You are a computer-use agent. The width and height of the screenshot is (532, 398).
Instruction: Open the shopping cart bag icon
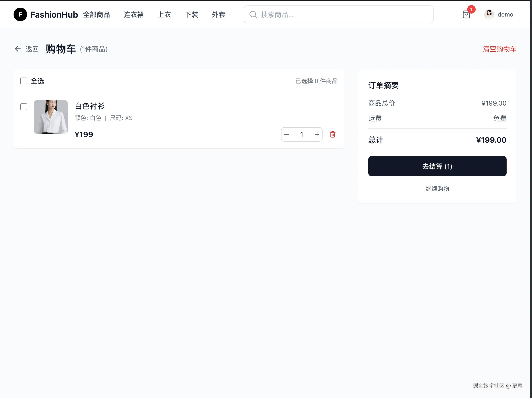click(x=466, y=15)
